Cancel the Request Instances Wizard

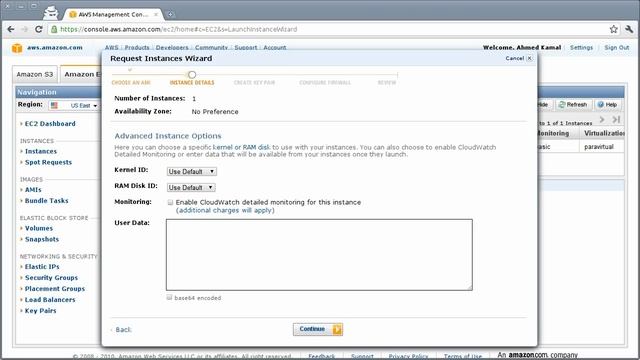(514, 58)
